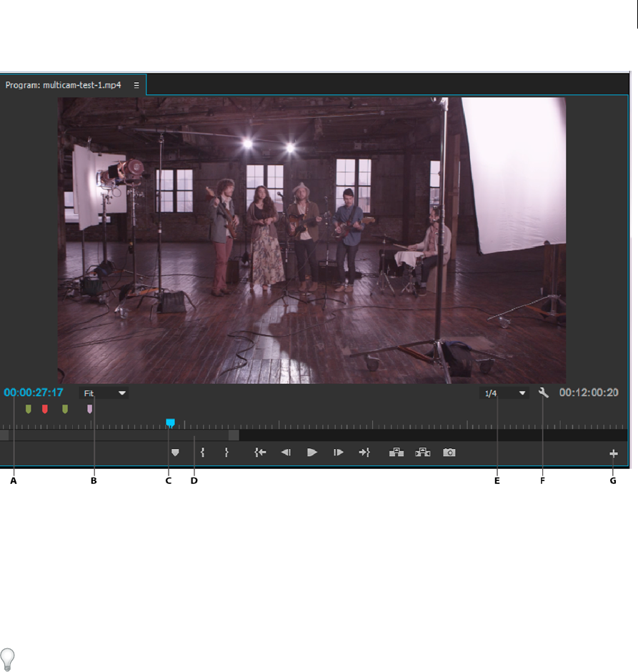
Task: Open the Fit zoom level dropdown
Action: 103,393
